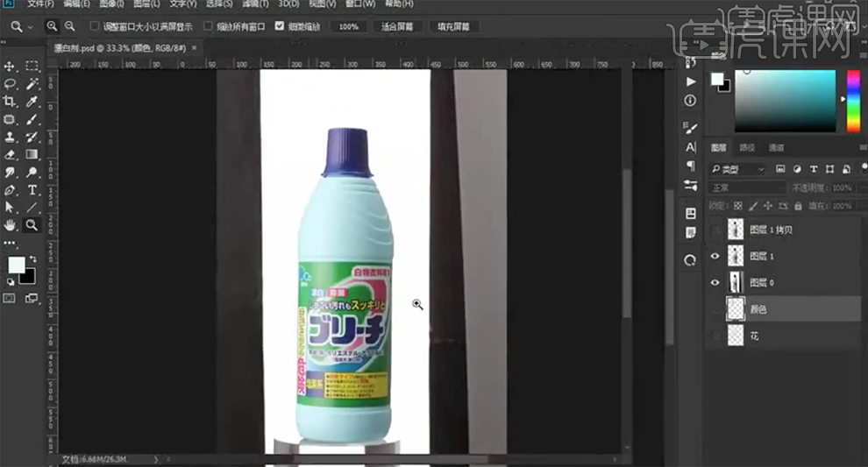Open the layer filter 类型 dropdown

(737, 169)
